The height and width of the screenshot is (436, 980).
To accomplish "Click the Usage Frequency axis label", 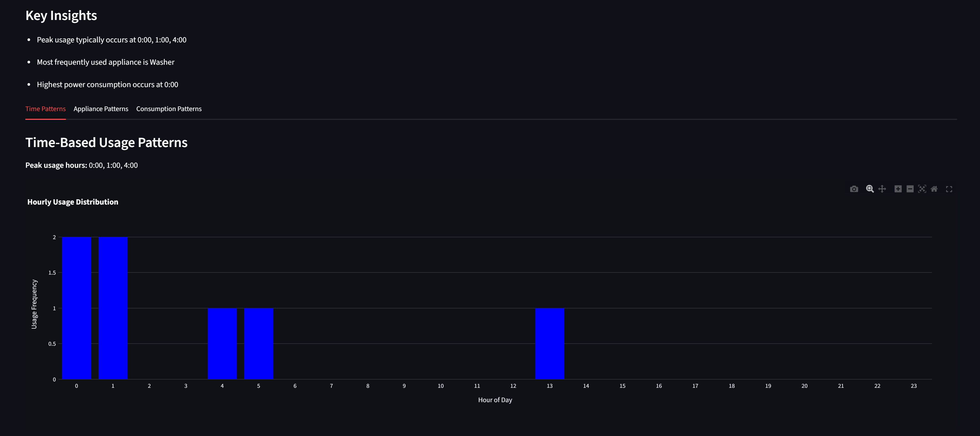I will pos(34,304).
